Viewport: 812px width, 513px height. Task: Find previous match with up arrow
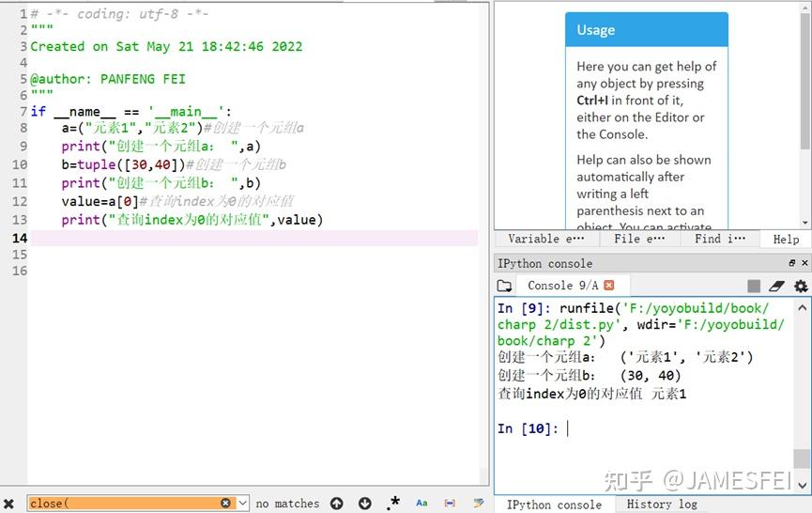click(x=337, y=504)
